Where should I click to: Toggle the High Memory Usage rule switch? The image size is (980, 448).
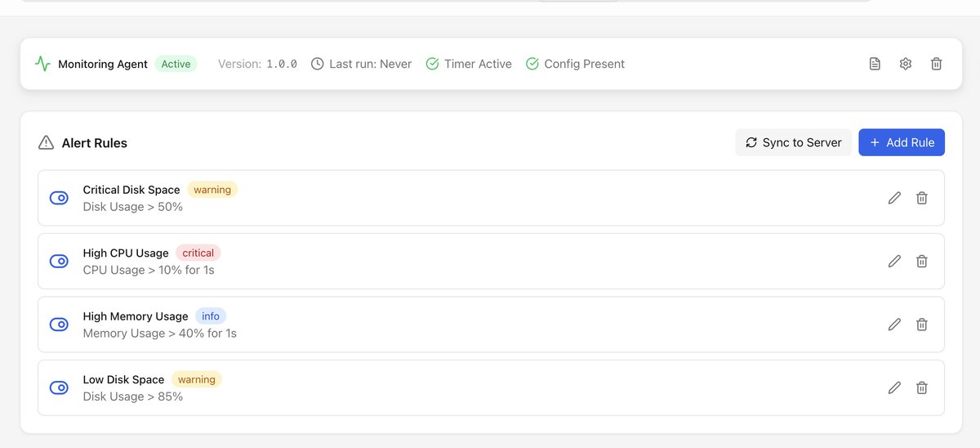[59, 325]
